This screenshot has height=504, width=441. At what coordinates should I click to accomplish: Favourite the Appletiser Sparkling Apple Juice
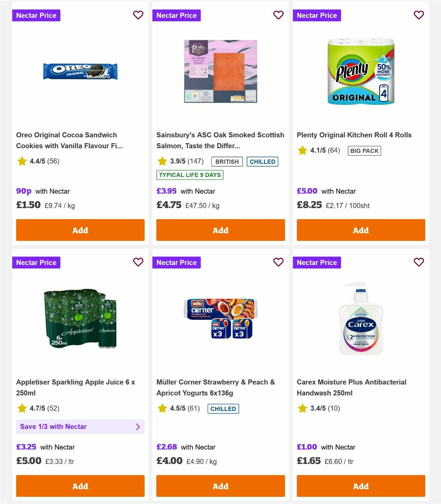138,262
